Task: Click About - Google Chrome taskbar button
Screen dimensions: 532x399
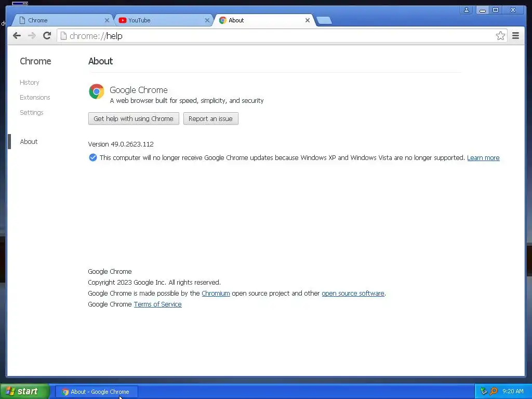Action: 97,392
